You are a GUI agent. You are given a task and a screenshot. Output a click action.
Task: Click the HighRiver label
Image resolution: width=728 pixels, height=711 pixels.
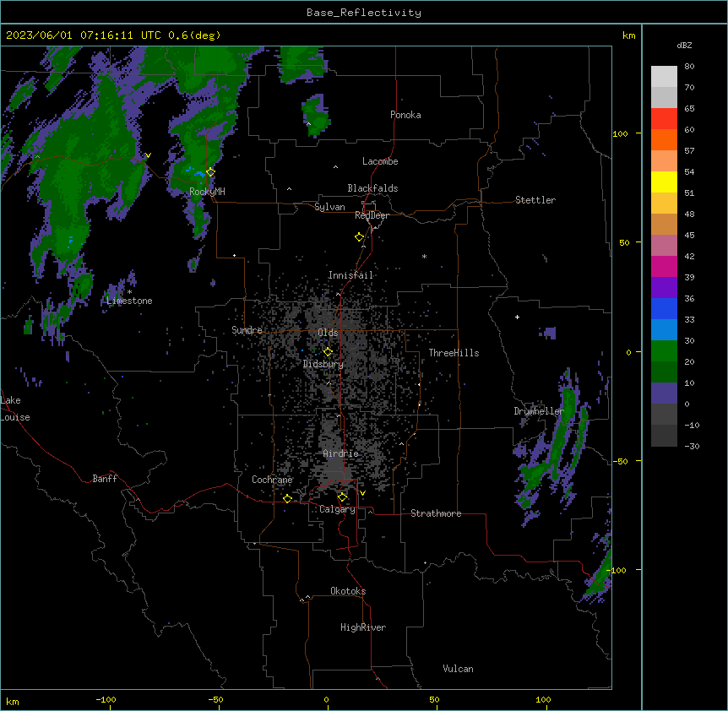pyautogui.click(x=363, y=627)
